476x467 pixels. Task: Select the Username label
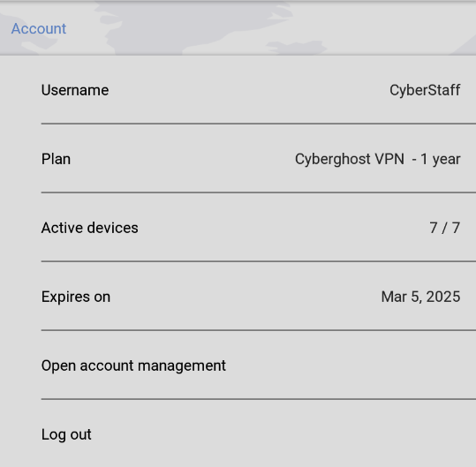coord(75,90)
